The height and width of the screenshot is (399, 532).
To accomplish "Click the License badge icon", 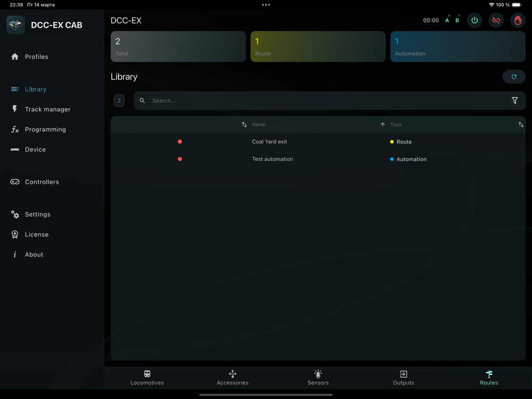I will pos(14,235).
